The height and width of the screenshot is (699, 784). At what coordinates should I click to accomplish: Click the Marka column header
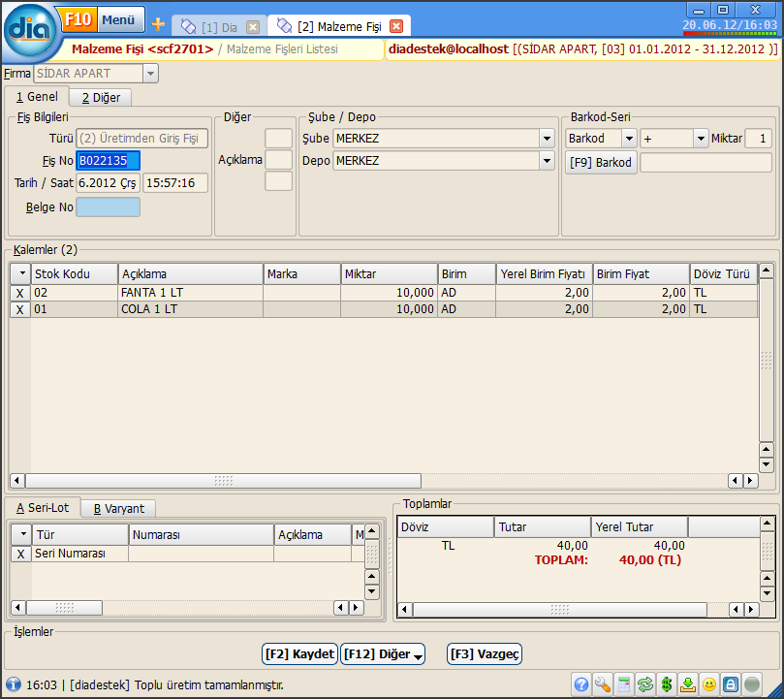click(302, 273)
